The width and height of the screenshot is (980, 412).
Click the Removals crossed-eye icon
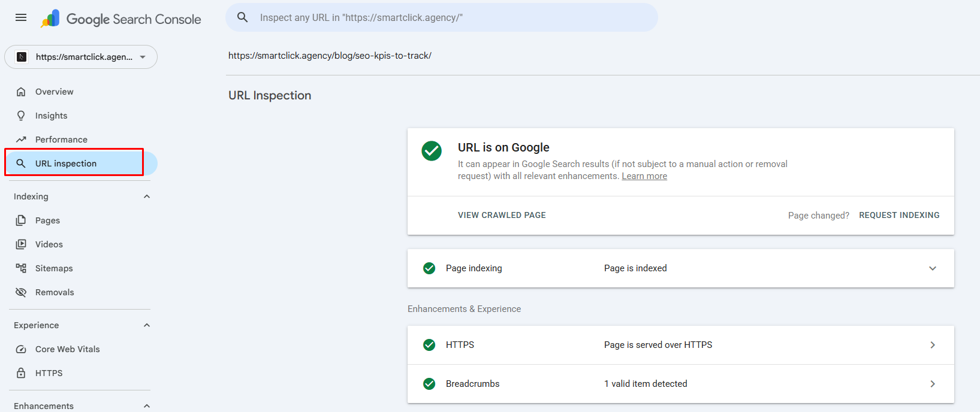coord(21,292)
